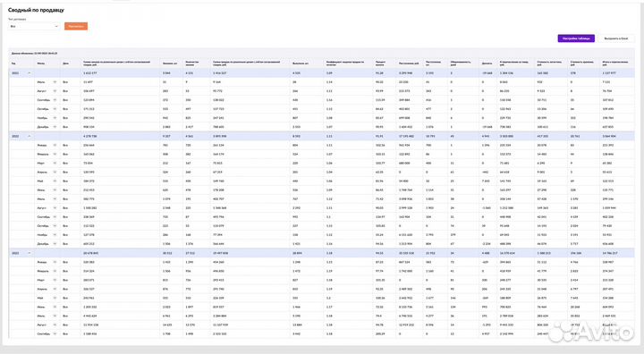Click the data updated timestamp above table
644x354 pixels.
pos(35,54)
